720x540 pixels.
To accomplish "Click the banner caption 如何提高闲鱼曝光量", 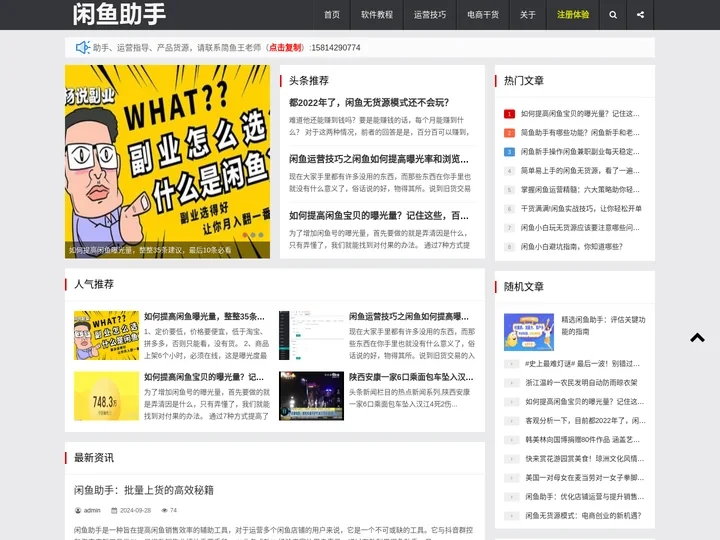I will [x=150, y=250].
